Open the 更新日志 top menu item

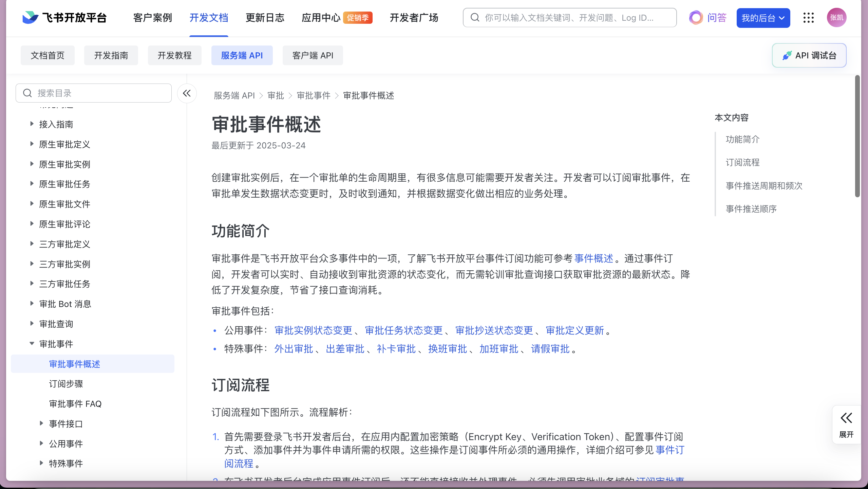click(265, 18)
